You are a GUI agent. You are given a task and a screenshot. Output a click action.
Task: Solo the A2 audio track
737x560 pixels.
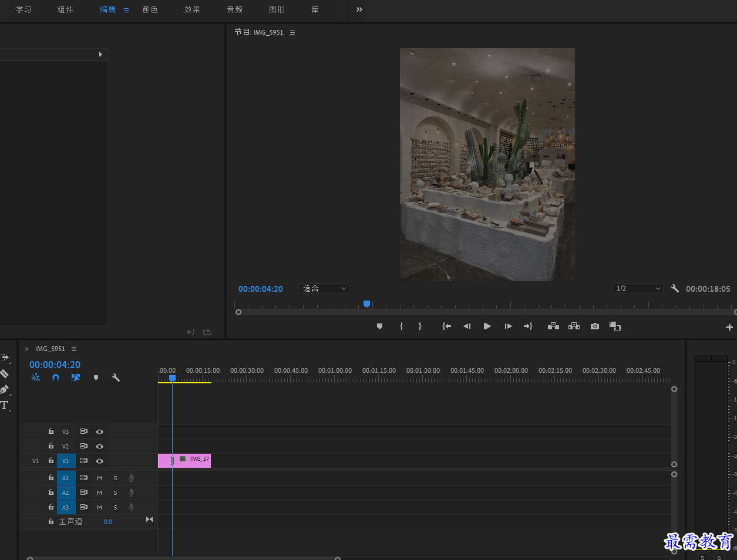[115, 492]
